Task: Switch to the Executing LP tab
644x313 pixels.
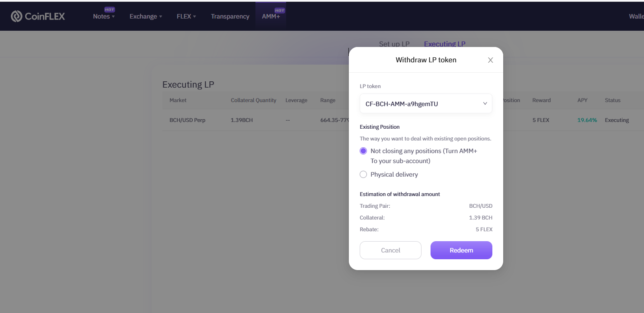Action: pyautogui.click(x=445, y=44)
